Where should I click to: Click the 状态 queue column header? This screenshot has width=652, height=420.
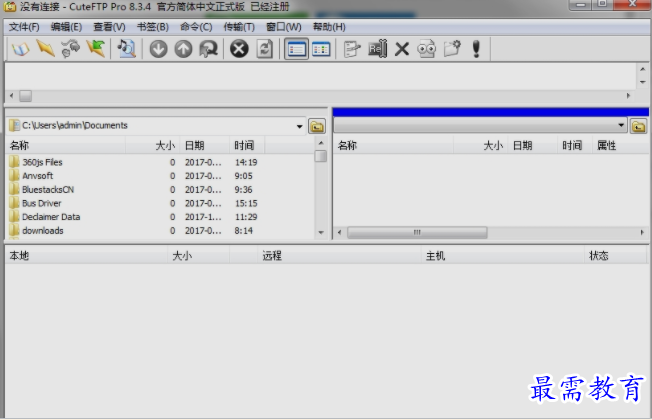616,255
